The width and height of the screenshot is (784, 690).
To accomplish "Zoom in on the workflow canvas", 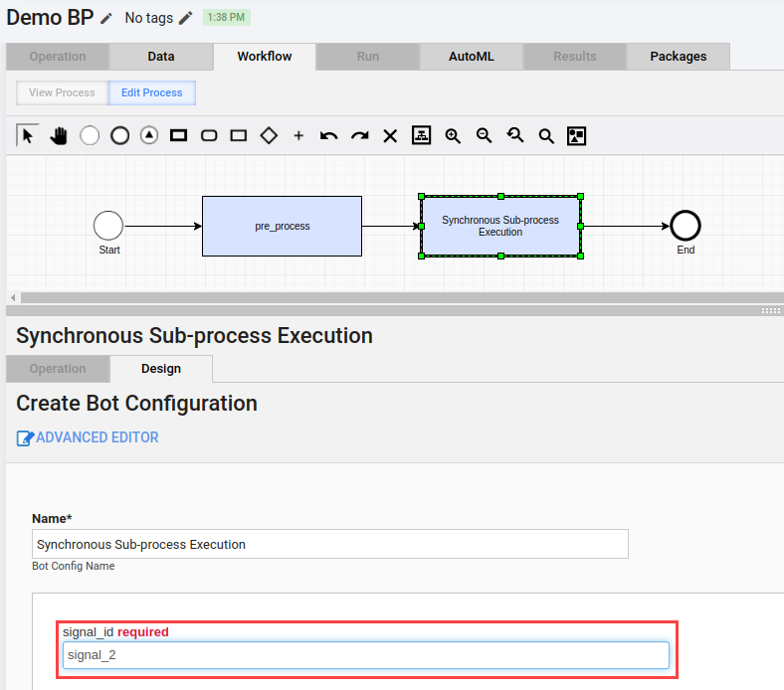I will pos(453,136).
